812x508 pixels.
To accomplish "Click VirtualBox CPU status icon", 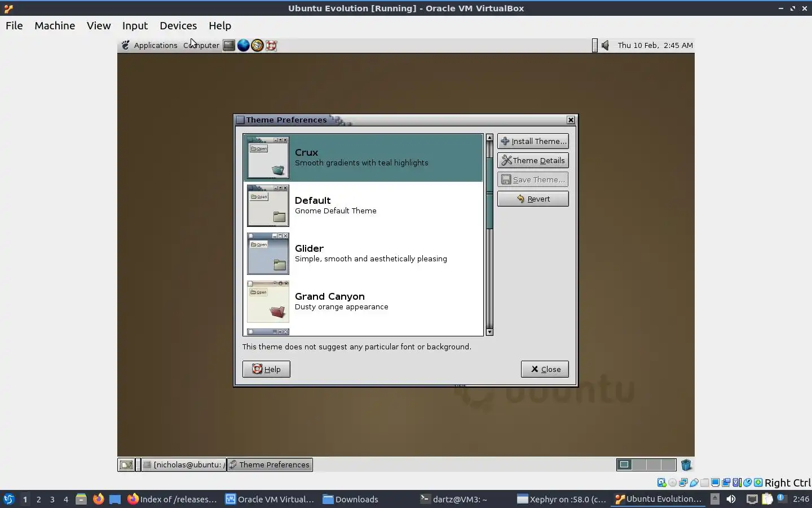I will coord(736,483).
